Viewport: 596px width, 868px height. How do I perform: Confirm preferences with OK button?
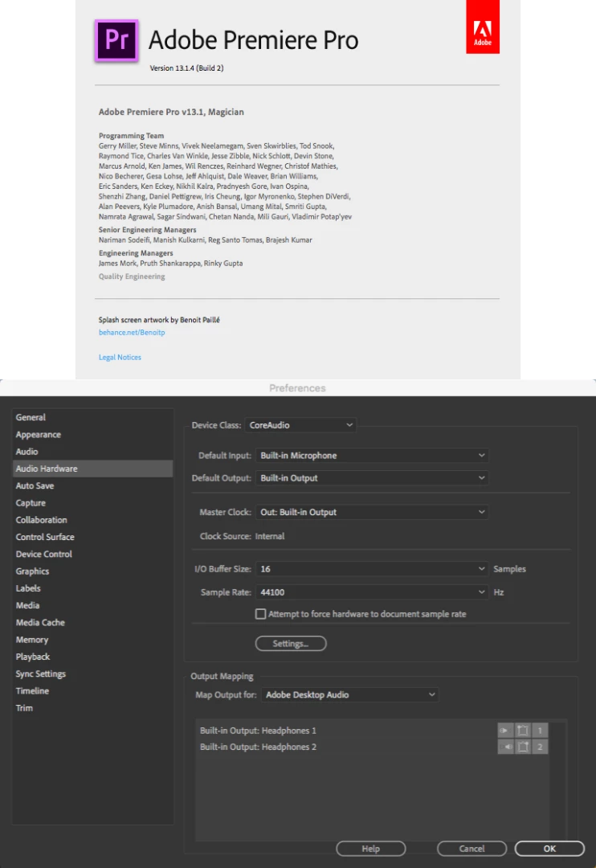[x=549, y=849]
